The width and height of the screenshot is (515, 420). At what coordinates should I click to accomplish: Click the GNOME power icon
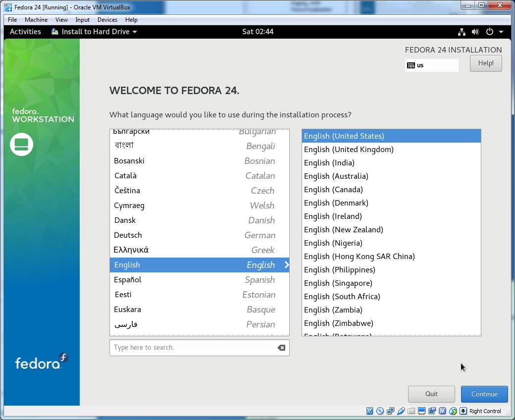(489, 32)
